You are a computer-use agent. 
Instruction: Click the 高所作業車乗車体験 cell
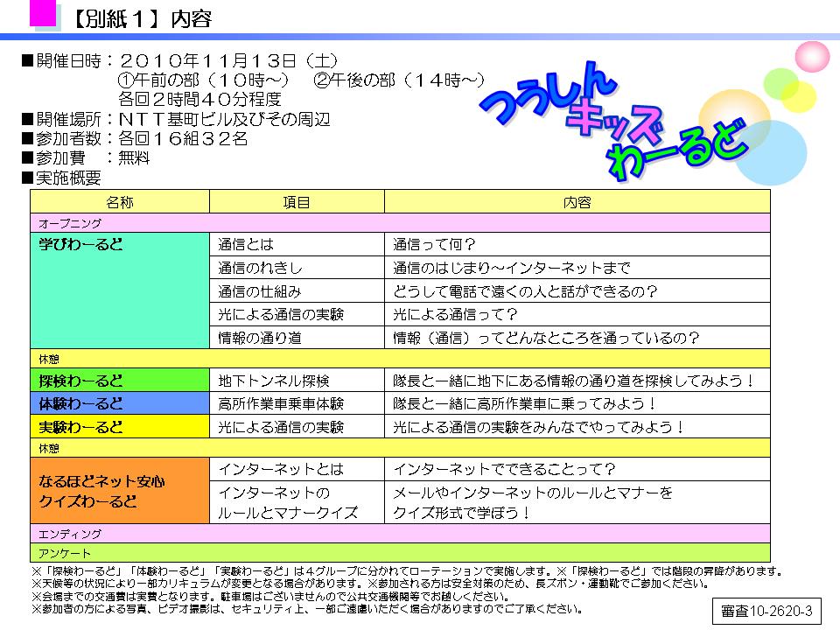(297, 404)
